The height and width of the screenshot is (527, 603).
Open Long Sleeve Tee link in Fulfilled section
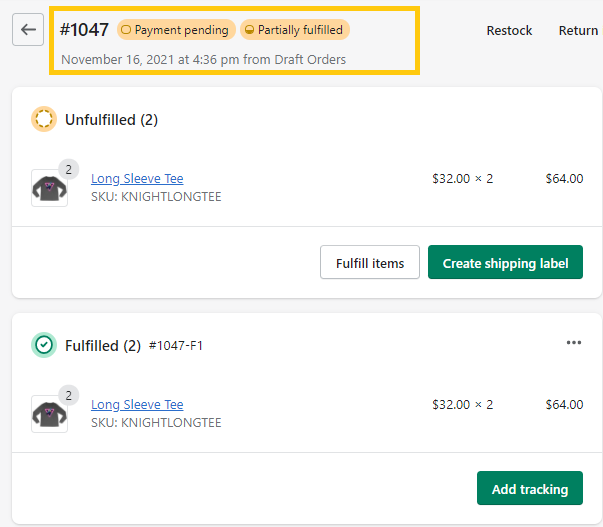[x=137, y=405]
